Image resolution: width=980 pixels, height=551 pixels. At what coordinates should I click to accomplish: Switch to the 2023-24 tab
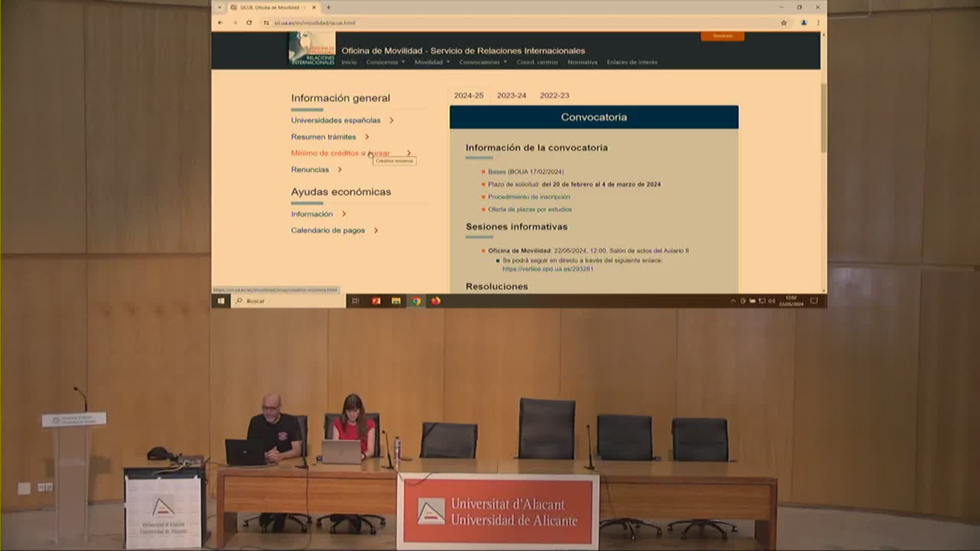(x=511, y=95)
